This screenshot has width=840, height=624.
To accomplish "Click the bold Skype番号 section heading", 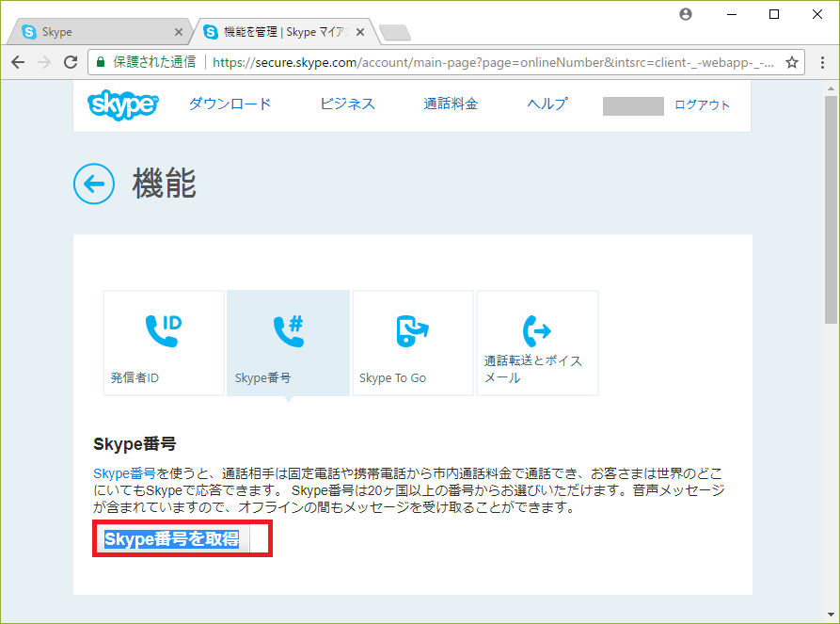I will (x=135, y=444).
